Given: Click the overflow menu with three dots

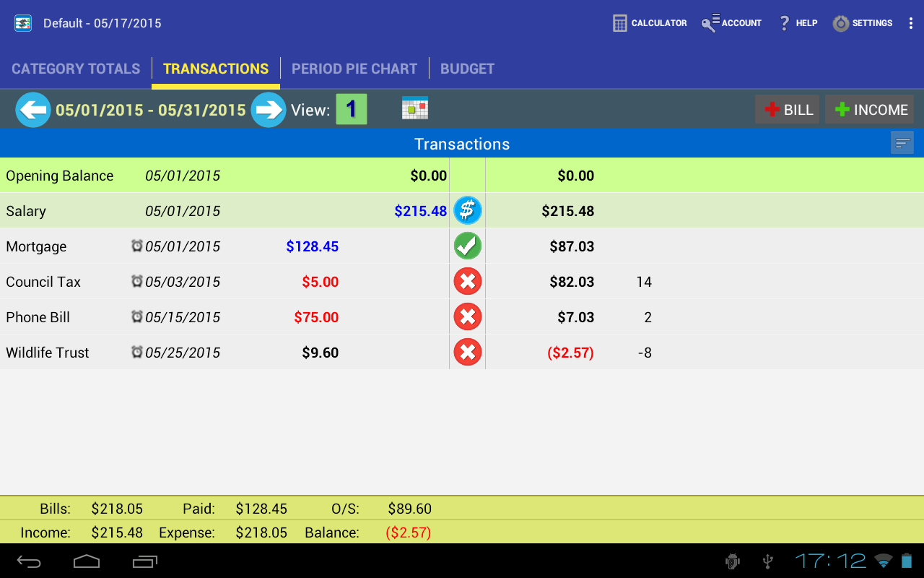Looking at the screenshot, I should [910, 22].
